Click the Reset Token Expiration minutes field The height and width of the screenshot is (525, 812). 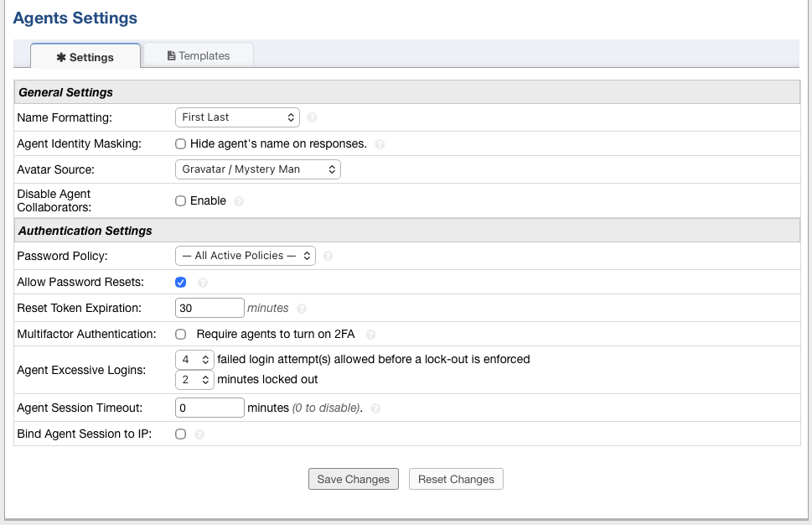pos(209,309)
